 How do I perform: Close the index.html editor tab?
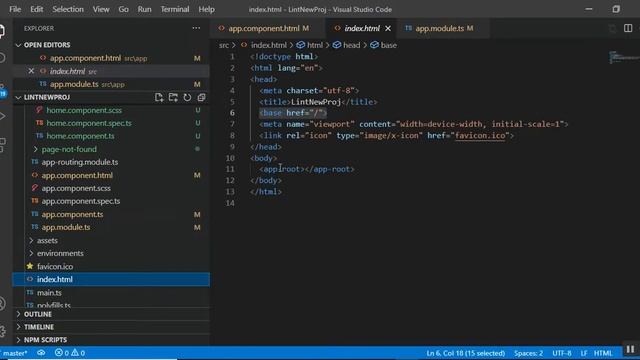388,28
